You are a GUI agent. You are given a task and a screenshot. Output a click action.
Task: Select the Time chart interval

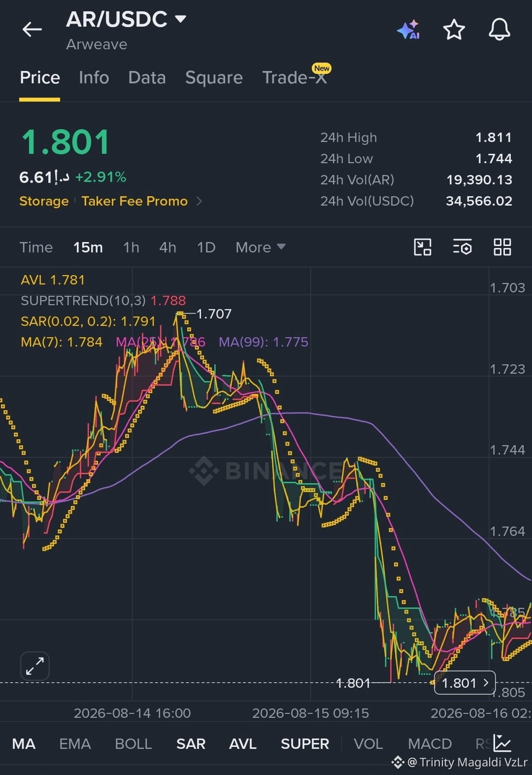pos(36,247)
